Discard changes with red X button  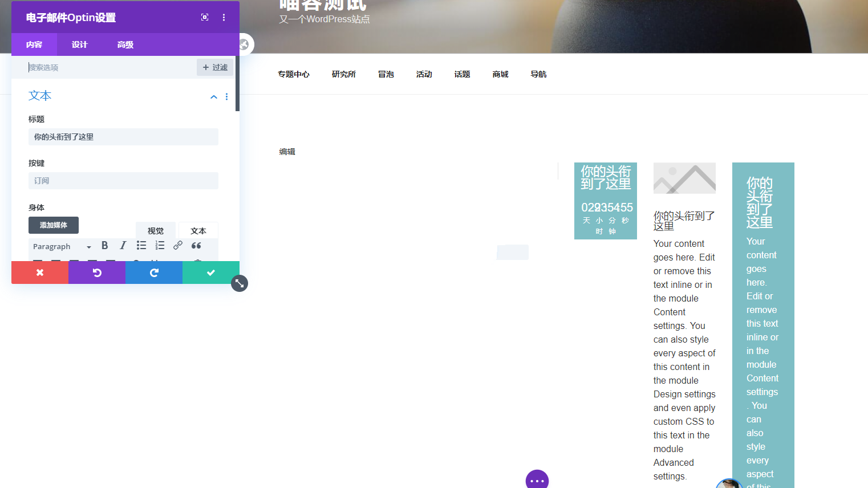coord(40,273)
